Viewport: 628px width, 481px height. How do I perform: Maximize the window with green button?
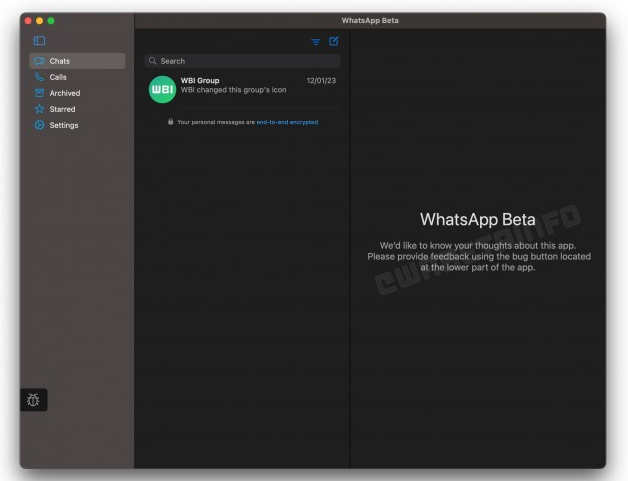(51, 21)
